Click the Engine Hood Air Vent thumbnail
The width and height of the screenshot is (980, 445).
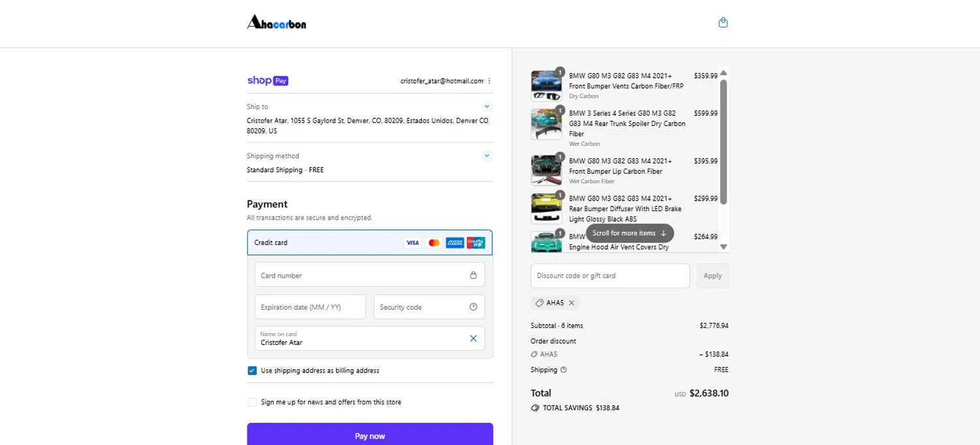click(546, 242)
